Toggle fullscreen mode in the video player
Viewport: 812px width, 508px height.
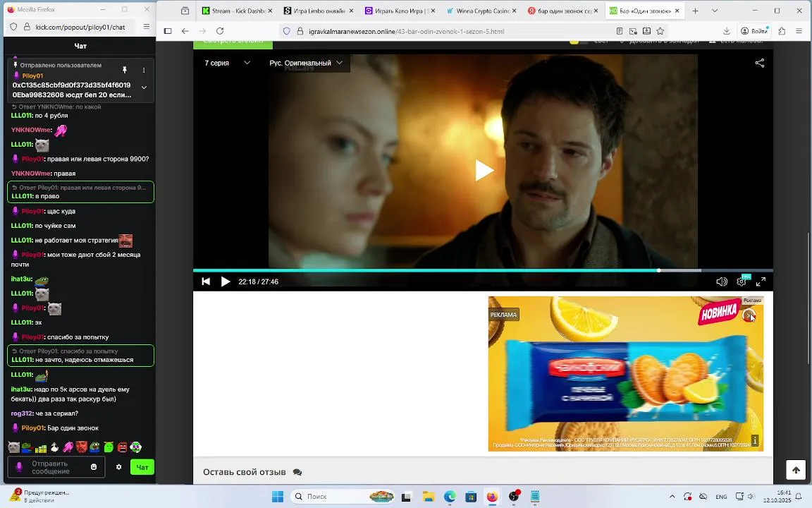point(761,282)
